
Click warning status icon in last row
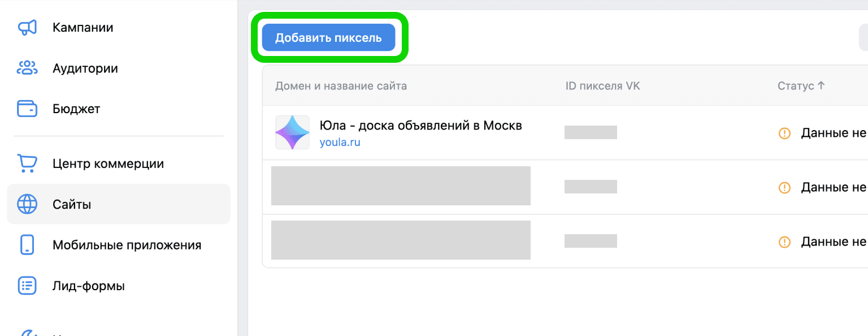784,242
